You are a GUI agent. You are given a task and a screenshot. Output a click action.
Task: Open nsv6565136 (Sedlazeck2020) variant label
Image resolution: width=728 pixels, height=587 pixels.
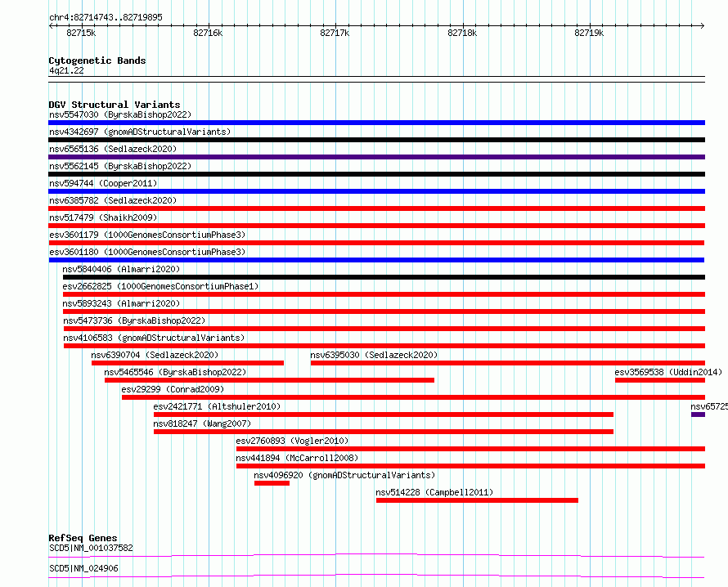(x=113, y=149)
